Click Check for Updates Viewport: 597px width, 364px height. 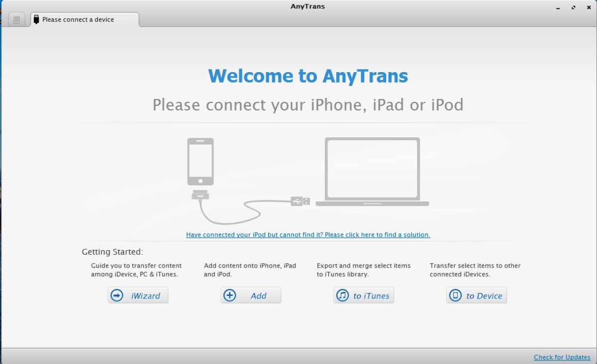click(562, 357)
